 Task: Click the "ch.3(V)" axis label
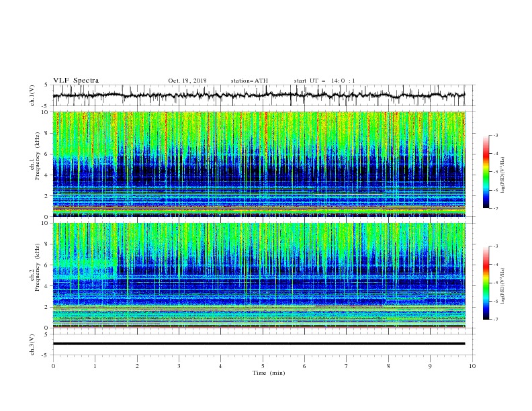[x=32, y=345]
